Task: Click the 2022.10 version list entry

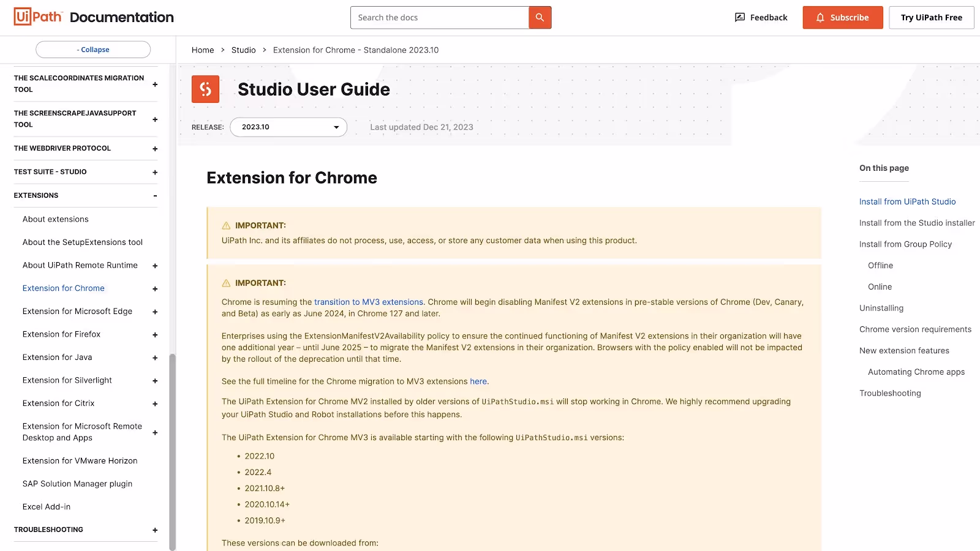Action: pyautogui.click(x=260, y=456)
